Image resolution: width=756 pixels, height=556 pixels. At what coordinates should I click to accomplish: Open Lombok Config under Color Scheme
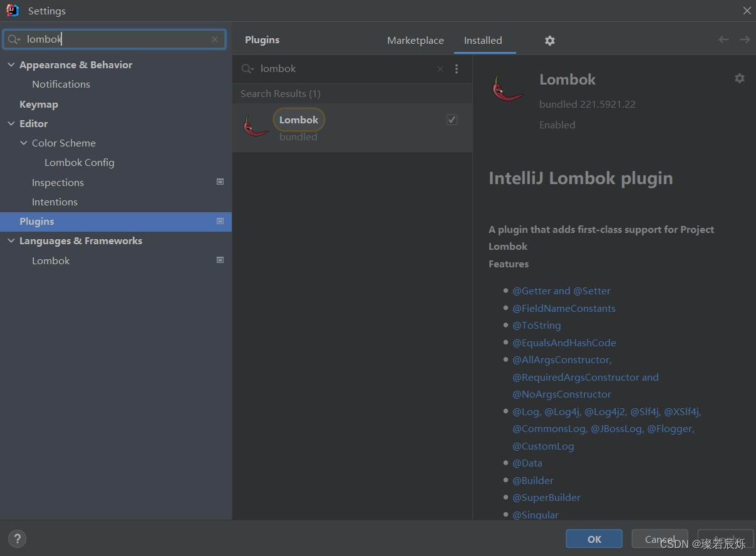79,162
